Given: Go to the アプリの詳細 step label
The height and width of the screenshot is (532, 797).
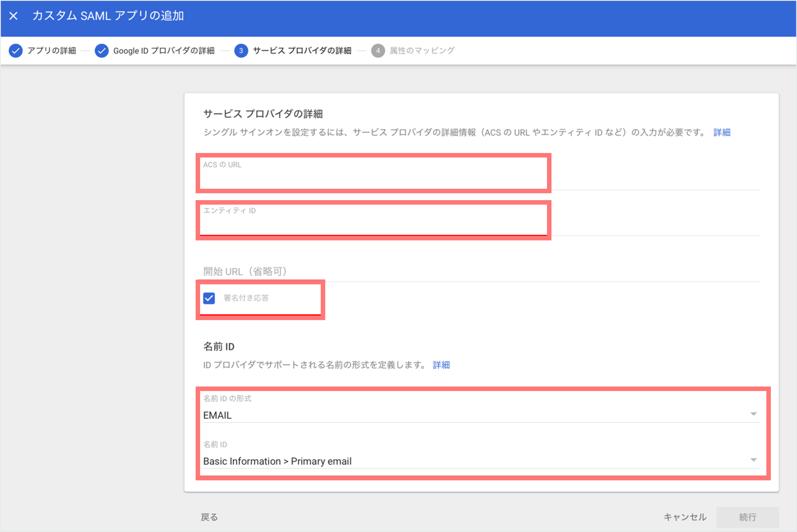Looking at the screenshot, I should [x=52, y=51].
